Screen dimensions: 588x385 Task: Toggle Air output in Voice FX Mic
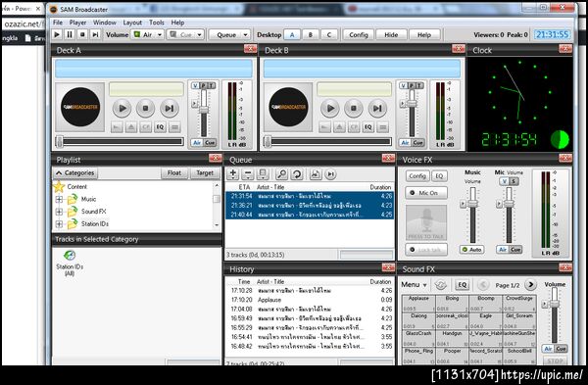pos(503,249)
